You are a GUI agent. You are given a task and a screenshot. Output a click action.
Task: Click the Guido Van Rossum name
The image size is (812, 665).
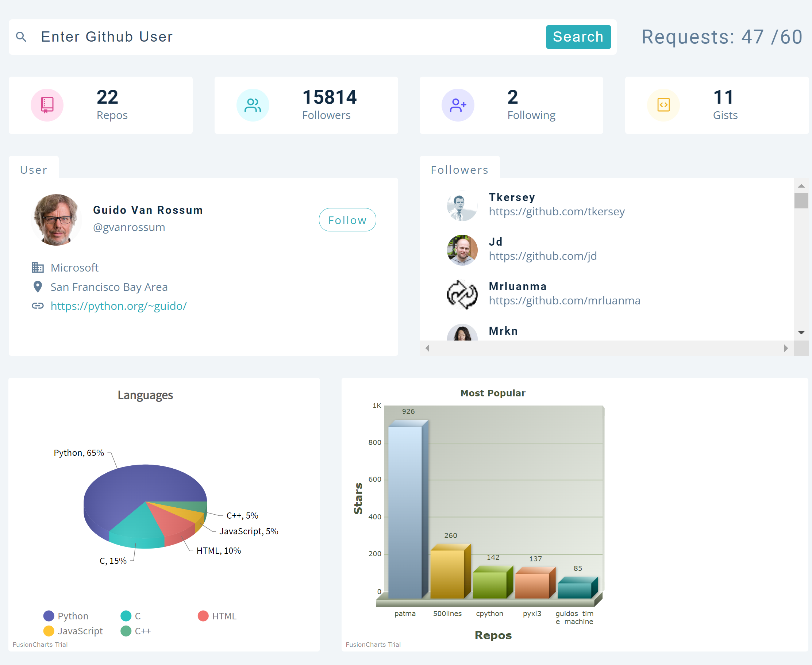pyautogui.click(x=148, y=210)
